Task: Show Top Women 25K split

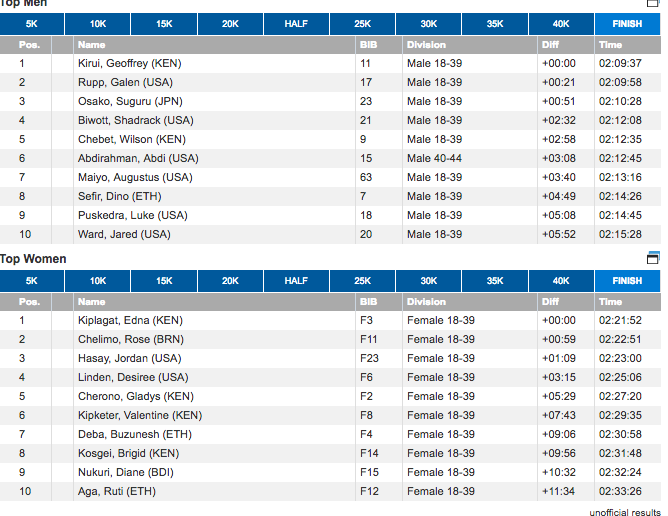Action: coord(362,281)
